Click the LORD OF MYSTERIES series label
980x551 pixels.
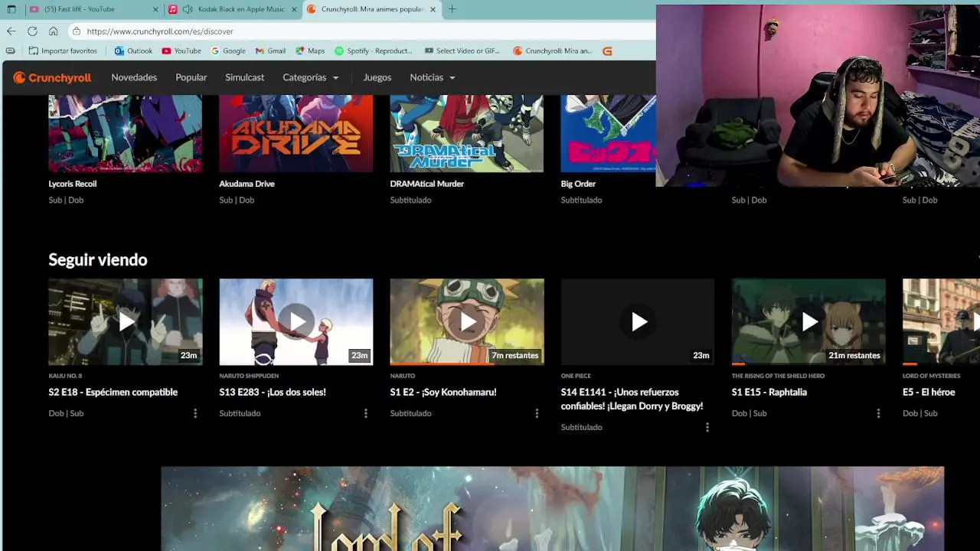[x=931, y=376]
